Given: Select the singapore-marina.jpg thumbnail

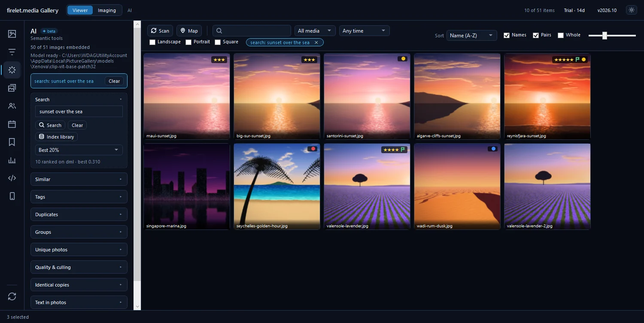Looking at the screenshot, I should (187, 187).
